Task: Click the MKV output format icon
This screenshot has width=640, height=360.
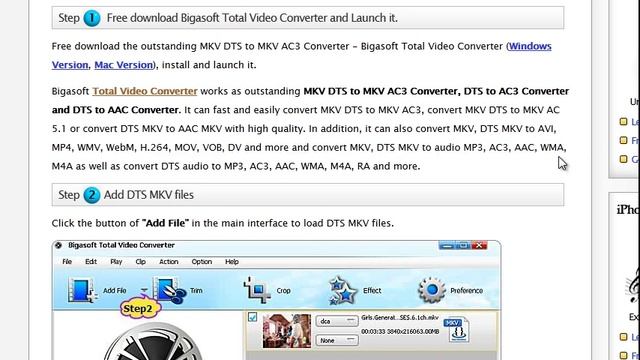Action: coord(456,330)
